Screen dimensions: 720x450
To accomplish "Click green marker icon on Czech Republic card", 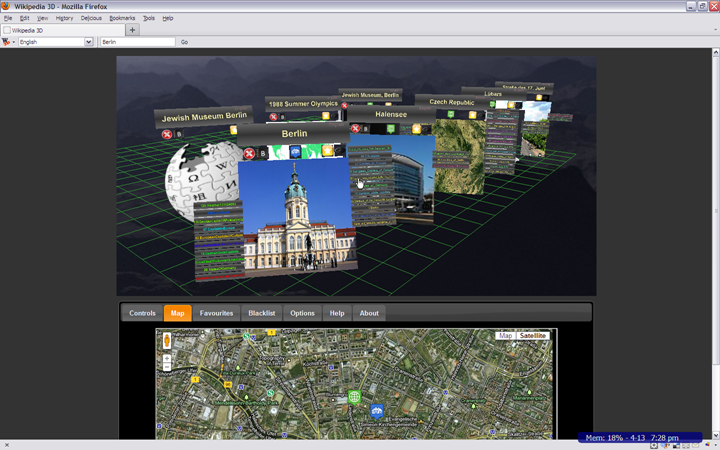I will pos(450,114).
